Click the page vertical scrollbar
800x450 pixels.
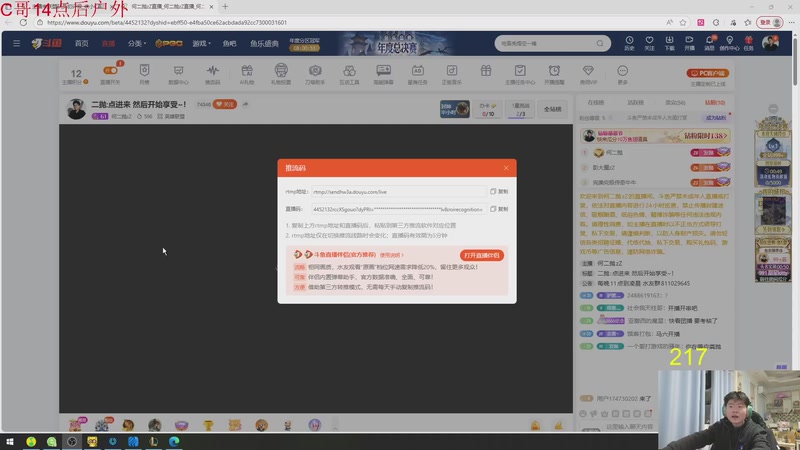tap(796, 61)
